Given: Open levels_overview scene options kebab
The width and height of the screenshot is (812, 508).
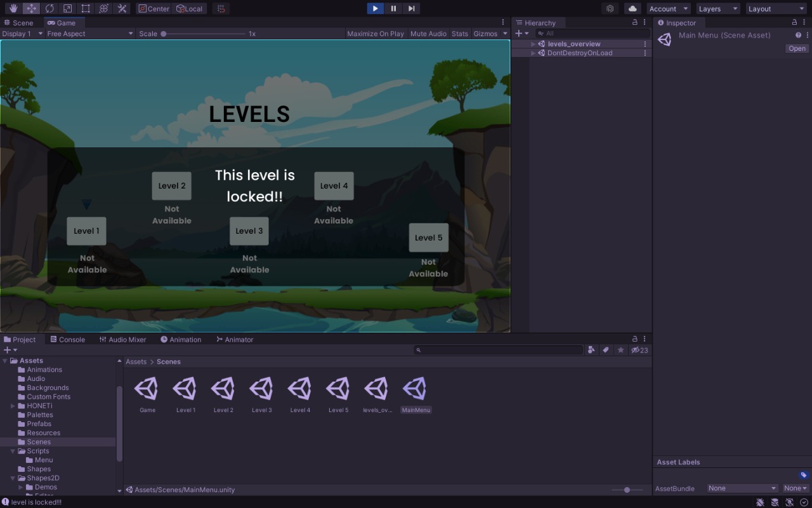Looking at the screenshot, I should click(645, 44).
